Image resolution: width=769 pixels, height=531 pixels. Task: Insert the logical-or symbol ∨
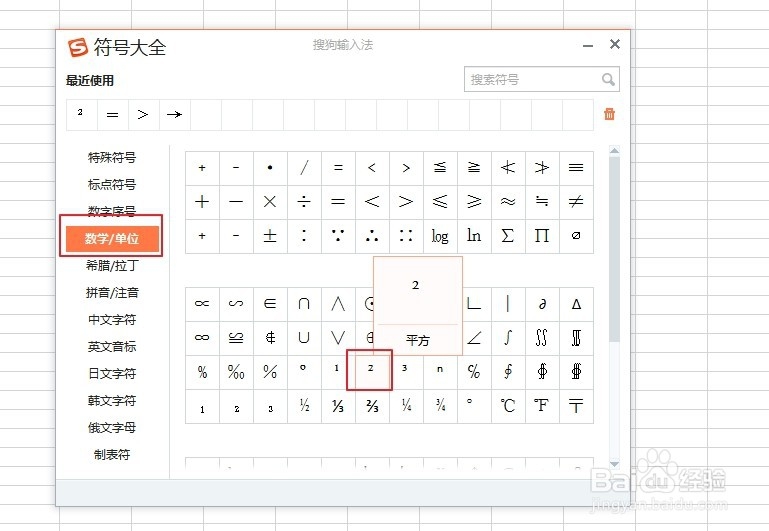tap(338, 338)
